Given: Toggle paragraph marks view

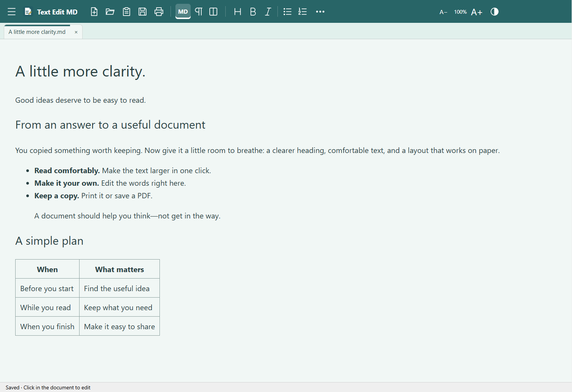Looking at the screenshot, I should pos(199,12).
